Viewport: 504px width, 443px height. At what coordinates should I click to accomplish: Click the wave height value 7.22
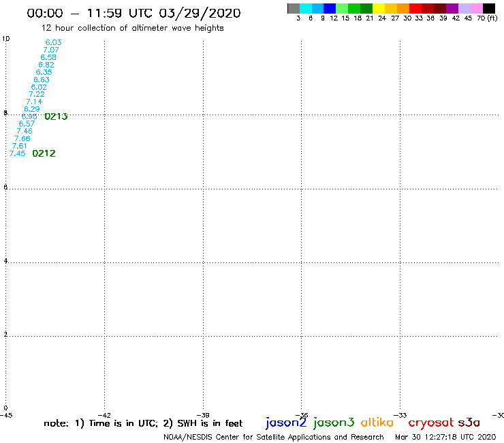point(37,94)
